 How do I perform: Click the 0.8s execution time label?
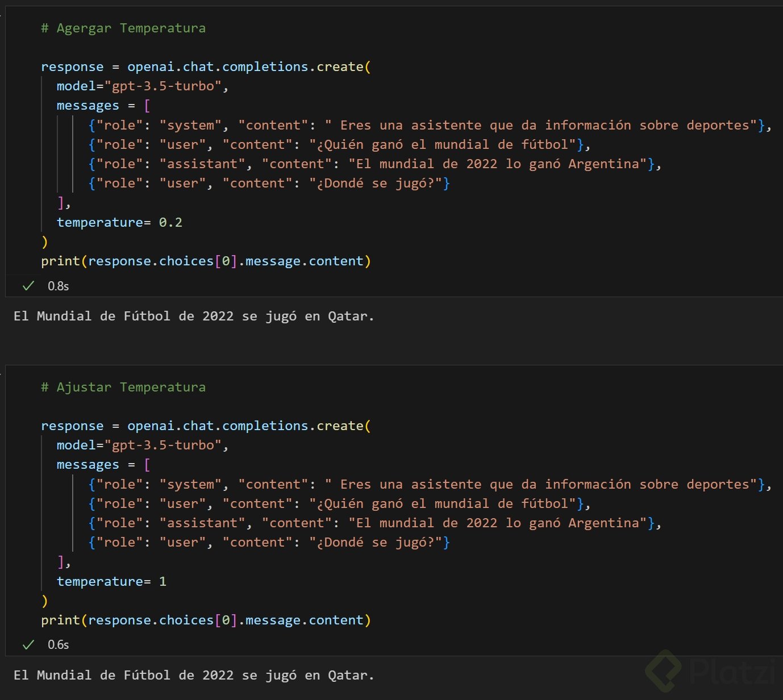tap(58, 286)
